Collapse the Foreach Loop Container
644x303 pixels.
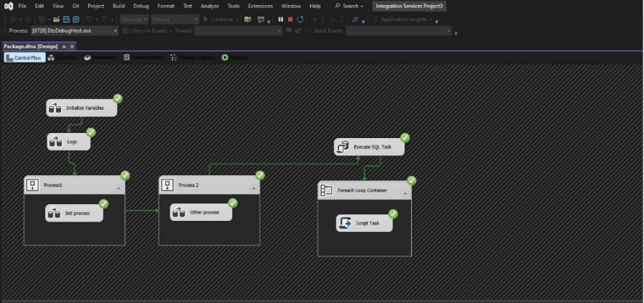click(x=405, y=193)
